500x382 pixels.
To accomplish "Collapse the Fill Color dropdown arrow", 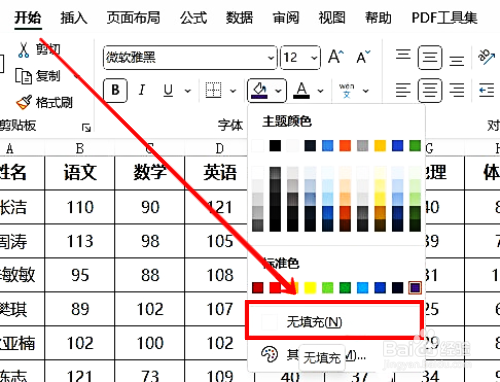I will [278, 91].
